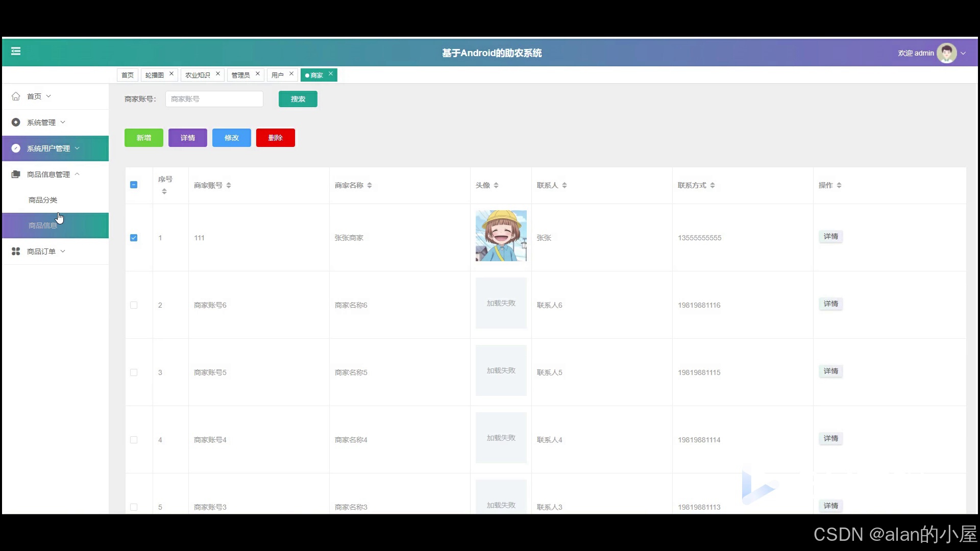The image size is (980, 551).
Task: Sort by 联系方式 column arrows
Action: [713, 186]
